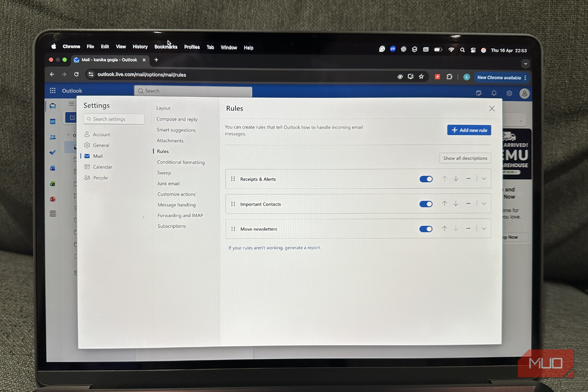The width and height of the screenshot is (588, 392).
Task: Click the drag handle of Move newsletters
Action: (233, 229)
